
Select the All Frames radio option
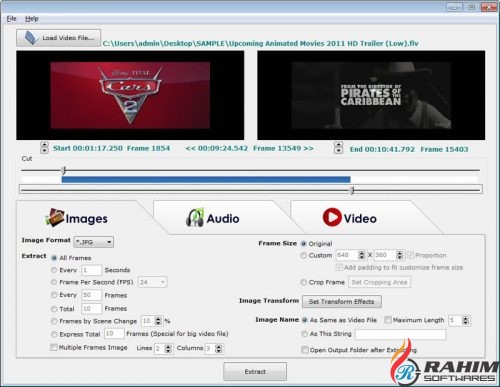coord(54,258)
